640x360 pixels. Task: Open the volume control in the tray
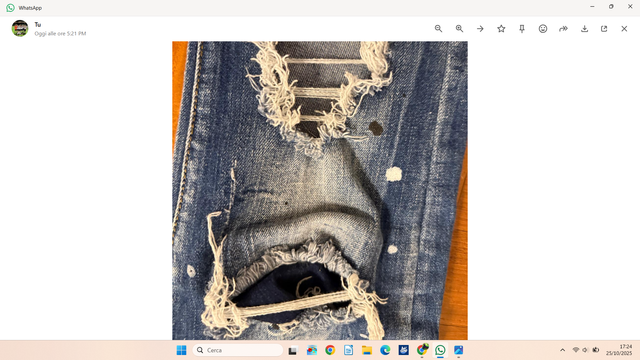pyautogui.click(x=585, y=350)
